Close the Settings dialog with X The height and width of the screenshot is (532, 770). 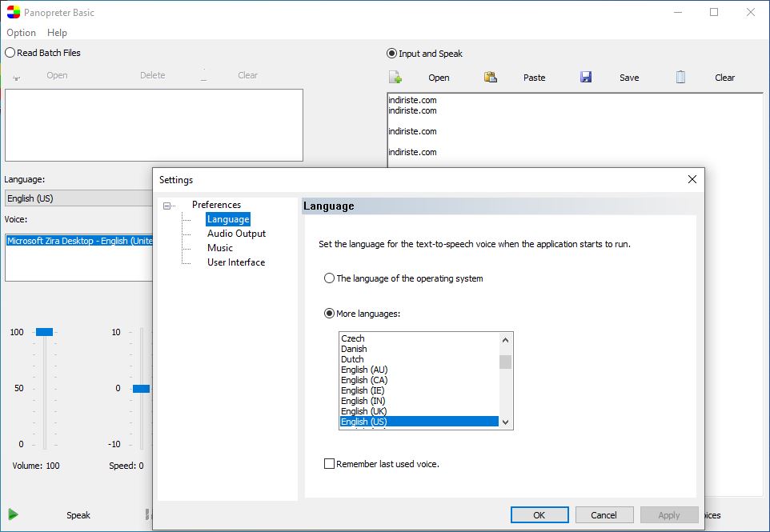(x=692, y=179)
